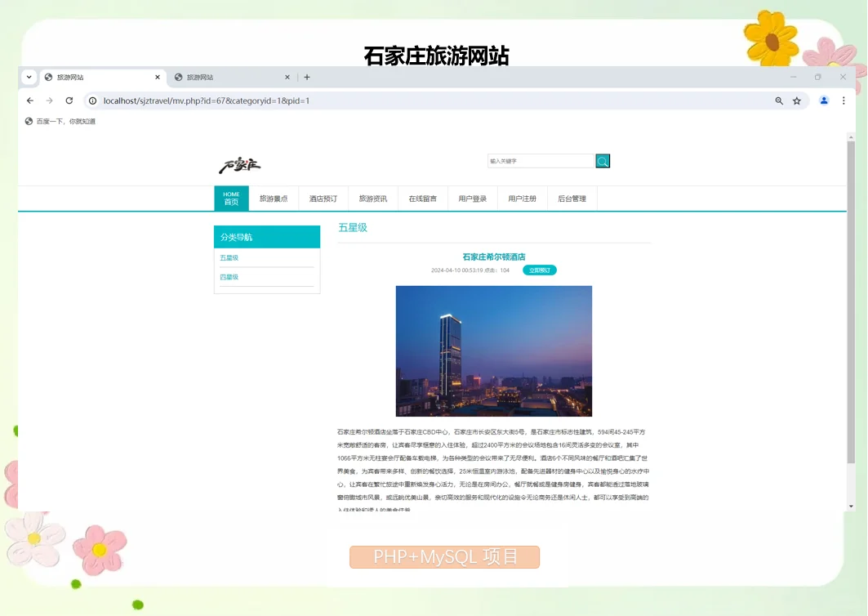Screen dimensions: 868x616
Task: Refresh the current page
Action: coord(69,100)
